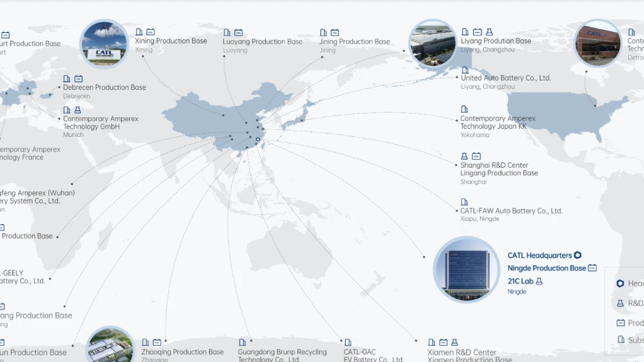Viewport: 644px width, 362px height.
Task: Click the headquarters hexagon icon beside CATL Headquarters
Action: 577,255
